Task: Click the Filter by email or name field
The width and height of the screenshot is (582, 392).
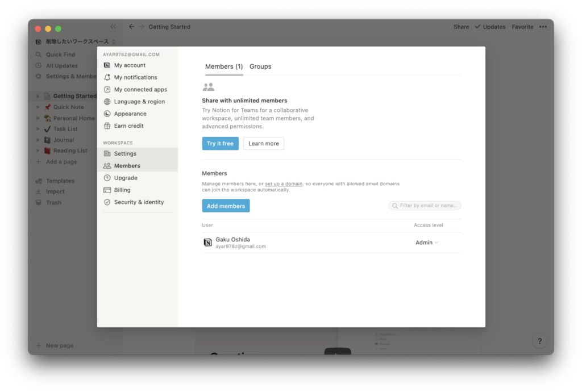Action: pos(425,206)
